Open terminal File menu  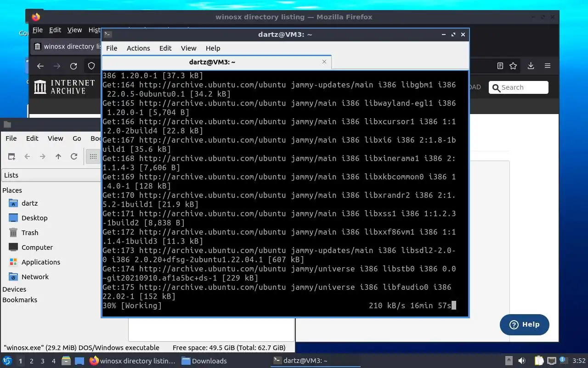pyautogui.click(x=112, y=48)
